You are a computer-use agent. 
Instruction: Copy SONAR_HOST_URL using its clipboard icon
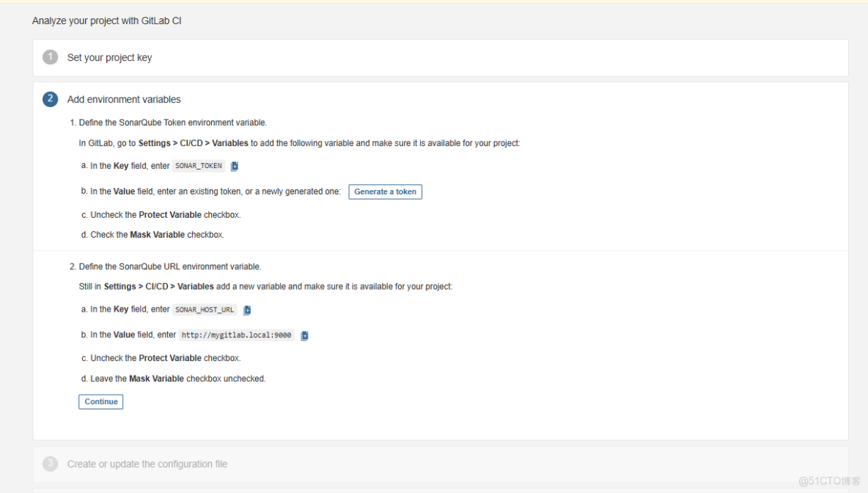point(246,309)
